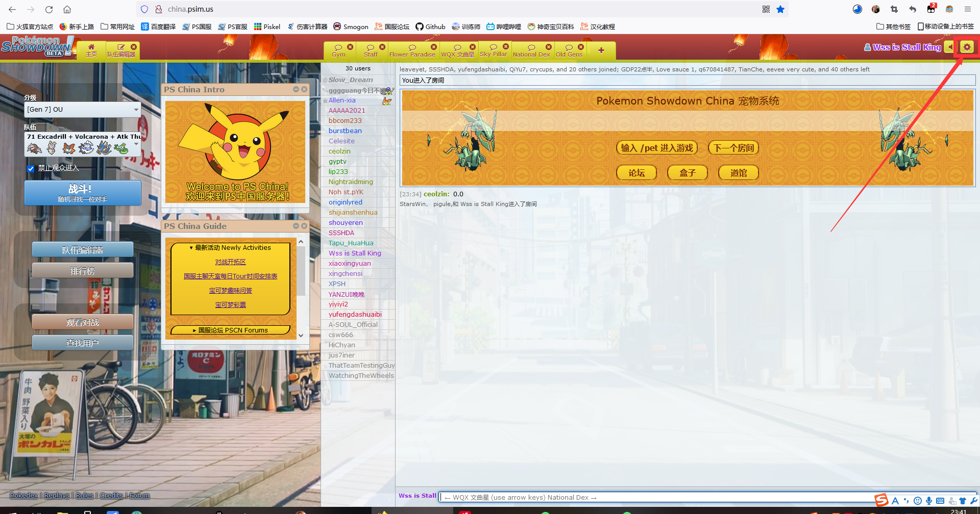Click the 战斗! battle button
The height and width of the screenshot is (514, 980).
[83, 193]
